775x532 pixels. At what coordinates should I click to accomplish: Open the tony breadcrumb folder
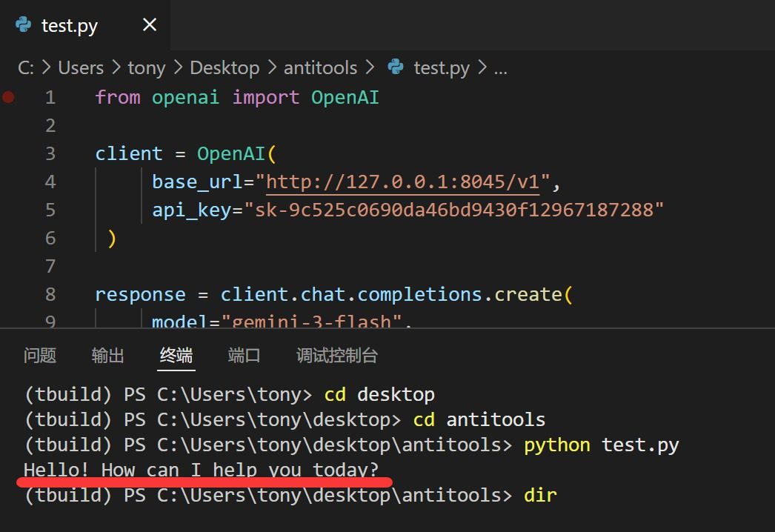coord(146,68)
